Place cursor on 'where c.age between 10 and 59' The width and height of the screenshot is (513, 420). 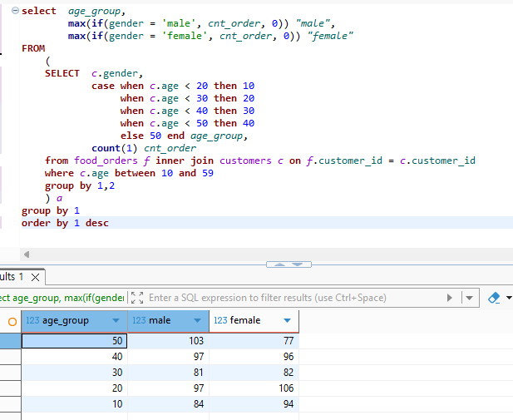pos(129,173)
